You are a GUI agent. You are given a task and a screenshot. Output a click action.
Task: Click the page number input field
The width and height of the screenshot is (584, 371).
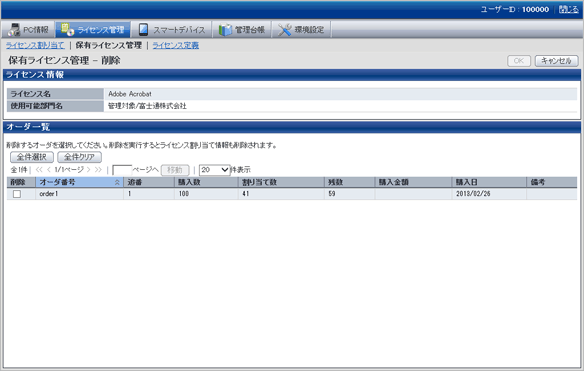[122, 170]
